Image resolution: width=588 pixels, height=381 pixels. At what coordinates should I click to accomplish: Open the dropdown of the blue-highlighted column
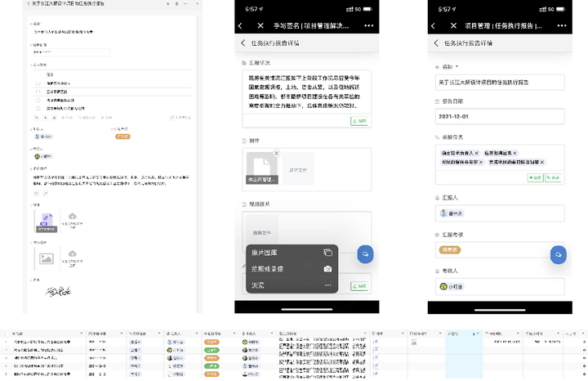478,334
